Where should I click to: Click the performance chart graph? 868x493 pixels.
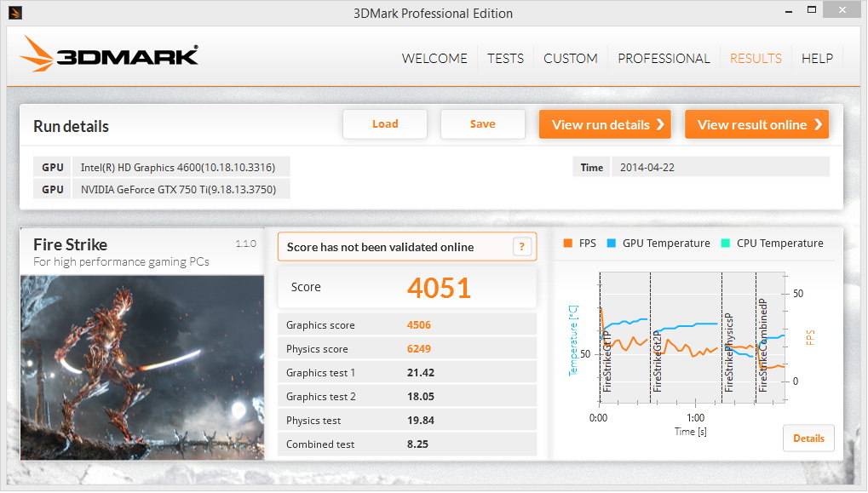pyautogui.click(x=692, y=337)
